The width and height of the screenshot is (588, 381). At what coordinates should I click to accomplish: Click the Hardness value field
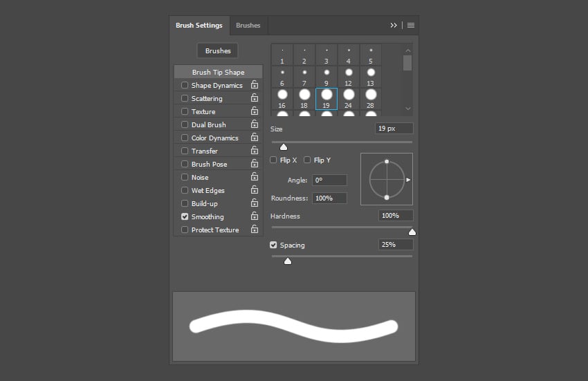point(396,216)
